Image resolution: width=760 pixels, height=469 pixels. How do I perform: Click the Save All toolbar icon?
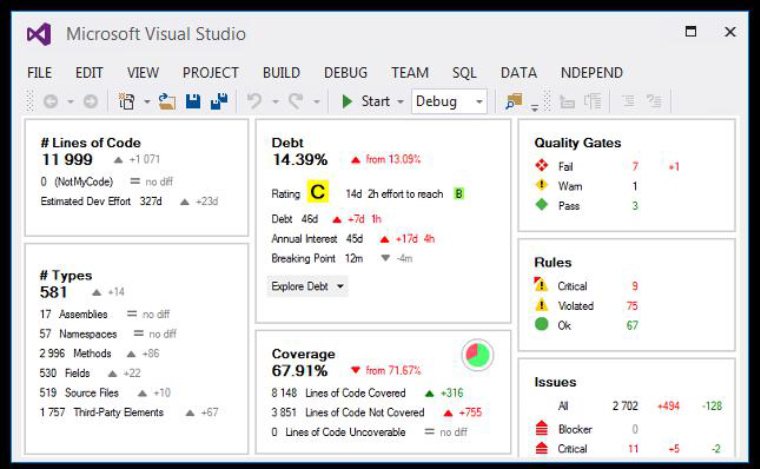click(219, 101)
